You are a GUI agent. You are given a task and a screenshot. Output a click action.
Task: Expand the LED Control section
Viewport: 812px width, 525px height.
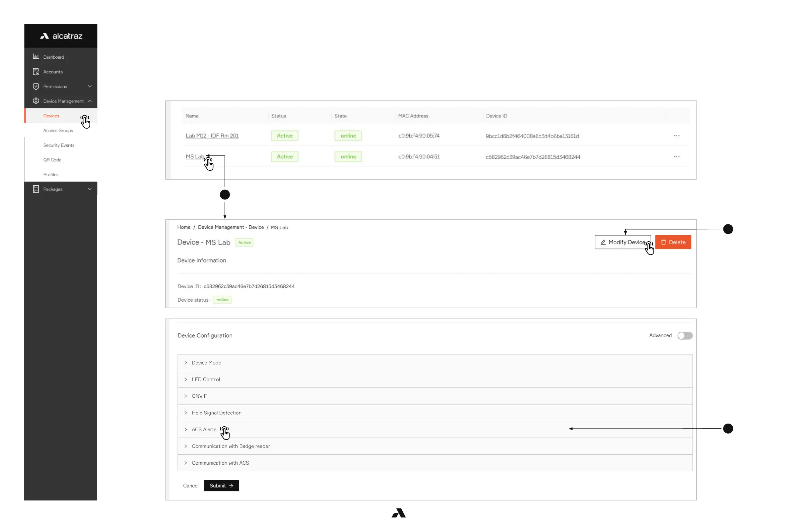[x=205, y=379]
